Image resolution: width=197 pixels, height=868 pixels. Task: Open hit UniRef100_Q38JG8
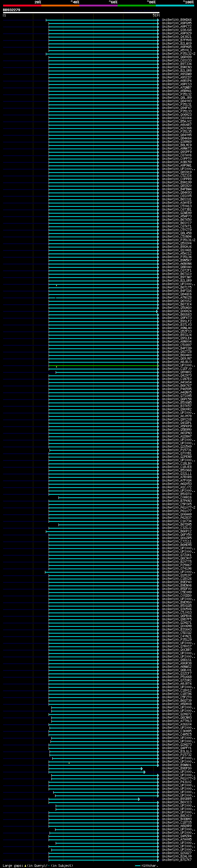[x=176, y=30]
